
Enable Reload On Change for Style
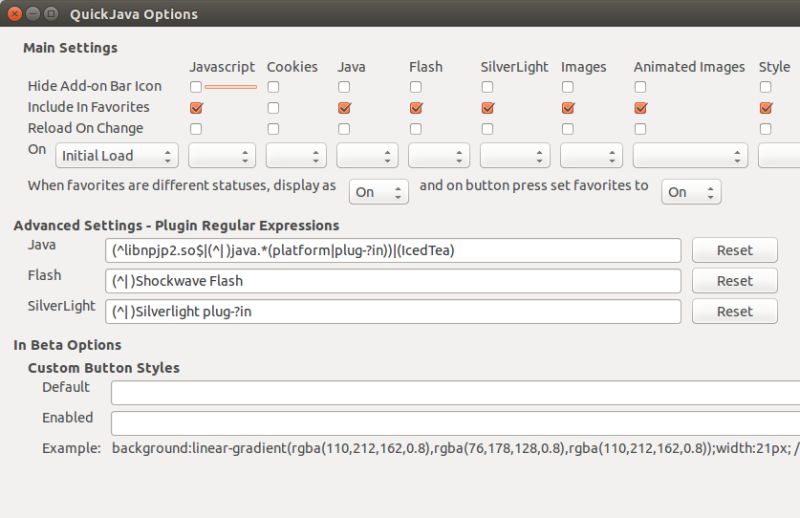click(766, 129)
